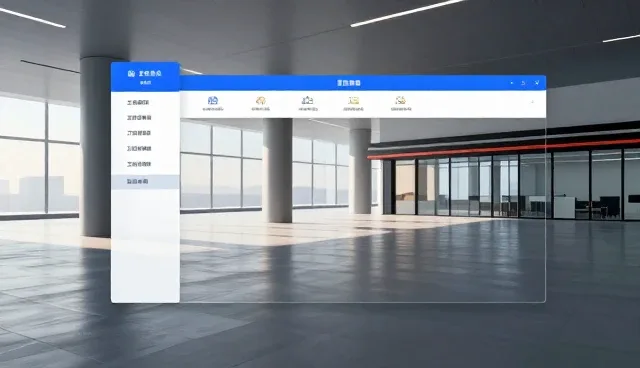The width and height of the screenshot is (640, 368).
Task: Minimize the window from the blue title bar
Action: point(511,83)
